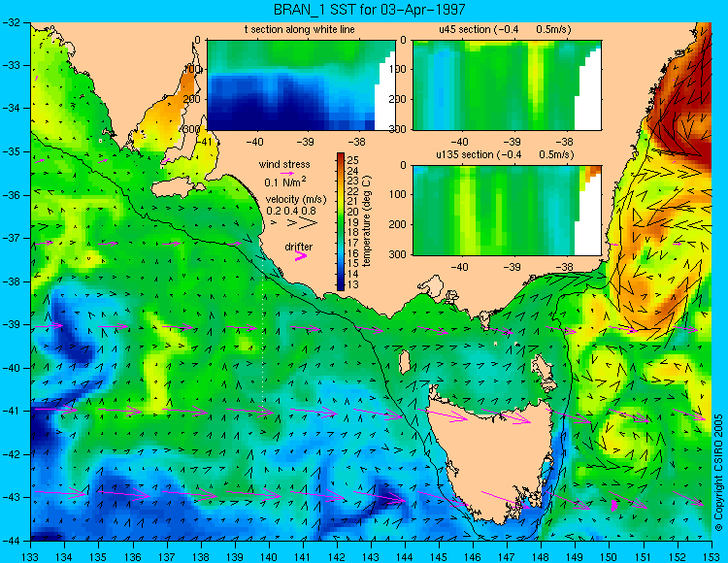Click the '0.2 0.4 0.8' velocity scale values
The image size is (728, 563).
pyautogui.click(x=291, y=211)
